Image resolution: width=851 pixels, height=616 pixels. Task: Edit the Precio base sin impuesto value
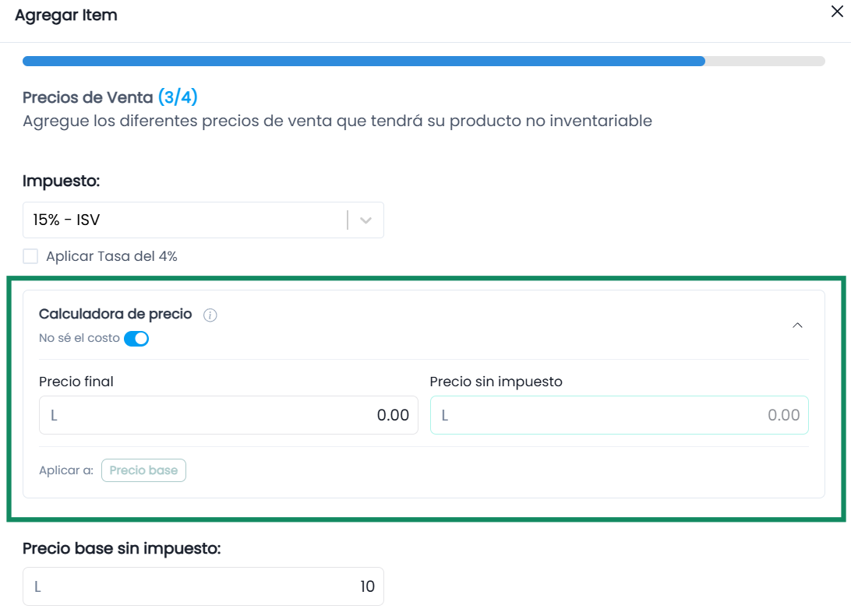(203, 586)
